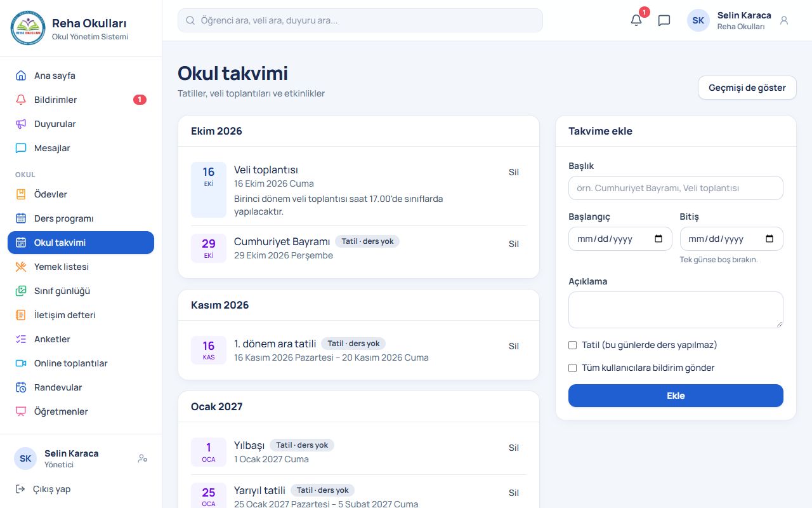Click Sil on the Yarıyıl tatili row
This screenshot has width=812, height=508.
click(x=514, y=493)
